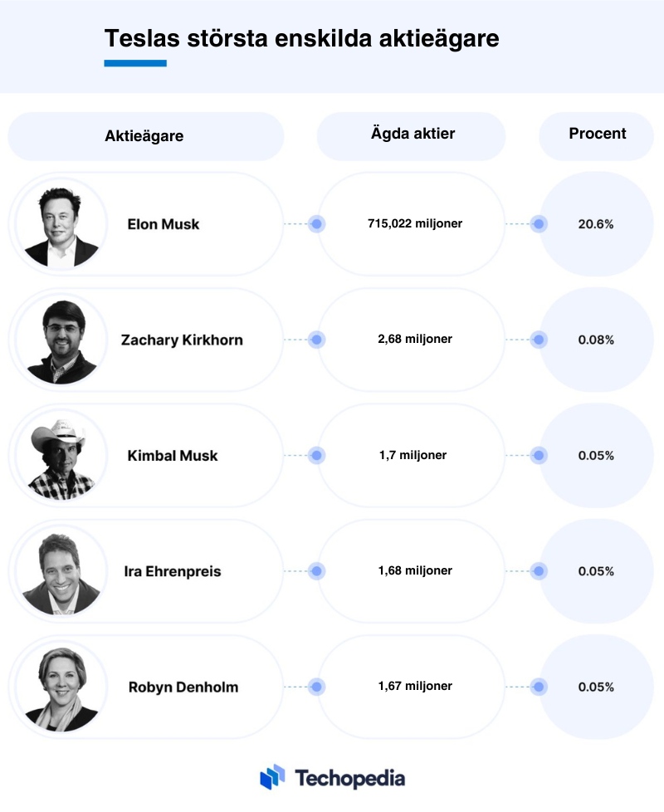Select the Aktieägare column header
The image size is (664, 812).
(146, 136)
